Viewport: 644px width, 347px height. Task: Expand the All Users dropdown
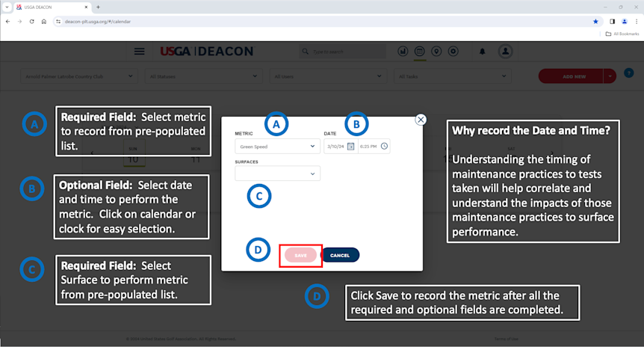328,76
